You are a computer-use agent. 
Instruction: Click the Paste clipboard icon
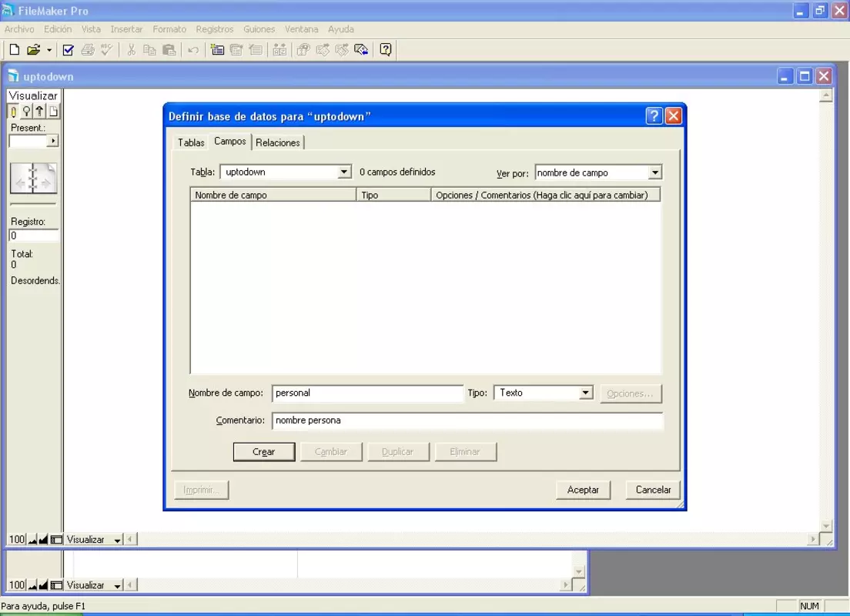click(169, 50)
